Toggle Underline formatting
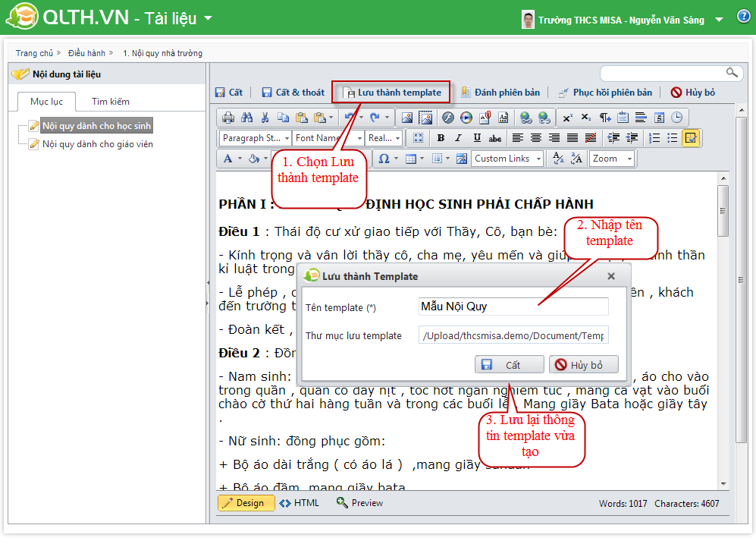The height and width of the screenshot is (544, 756). pyautogui.click(x=477, y=138)
